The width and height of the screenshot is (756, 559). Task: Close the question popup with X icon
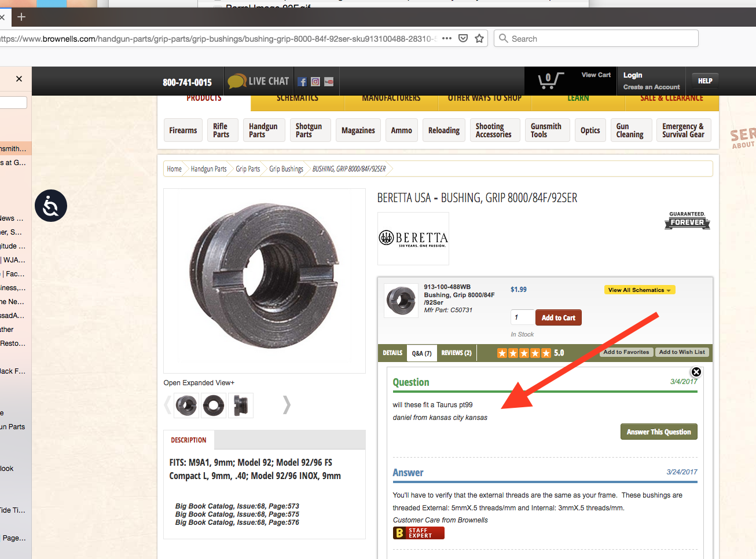(x=696, y=372)
